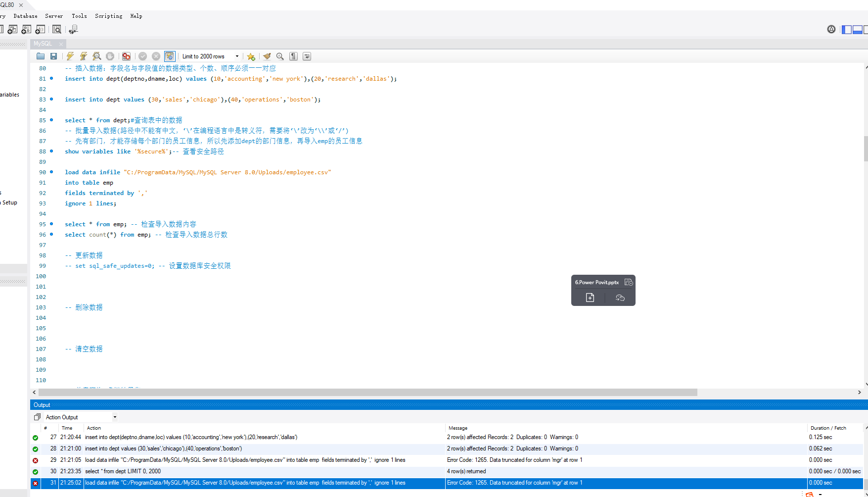Toggle the left sidebar panel visibility
868x497 pixels.
[847, 30]
